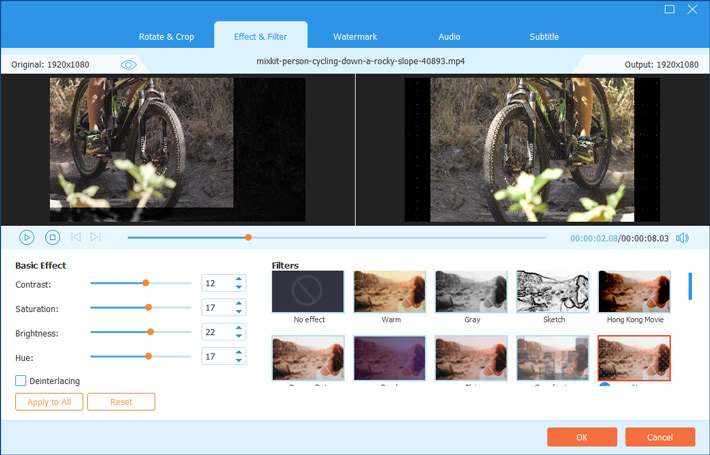Switch to the Rotate & Crop tab
The width and height of the screenshot is (710, 455).
click(x=166, y=37)
